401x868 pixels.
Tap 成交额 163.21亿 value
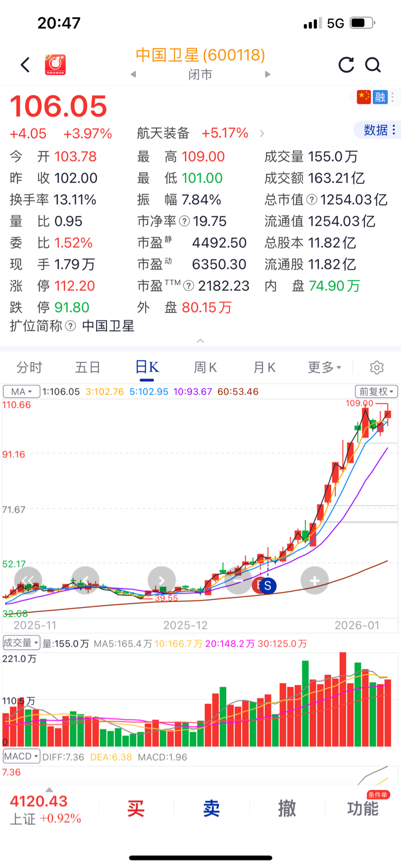point(336,178)
